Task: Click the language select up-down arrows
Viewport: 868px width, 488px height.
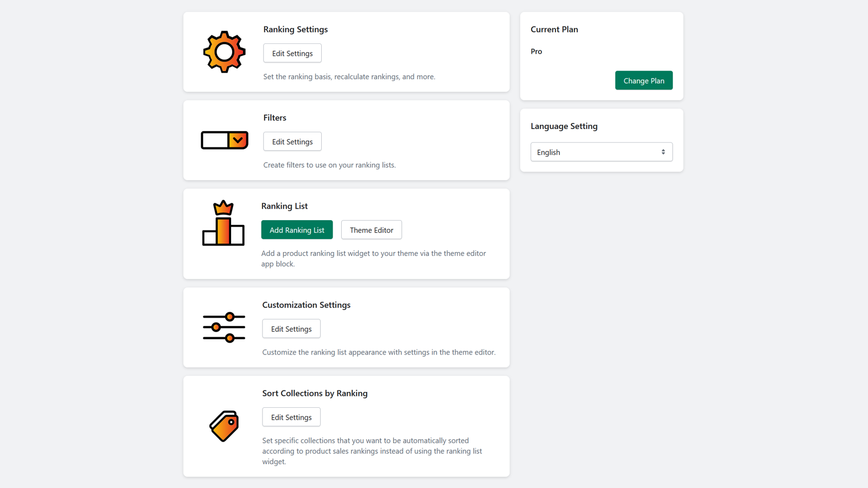Action: (663, 152)
